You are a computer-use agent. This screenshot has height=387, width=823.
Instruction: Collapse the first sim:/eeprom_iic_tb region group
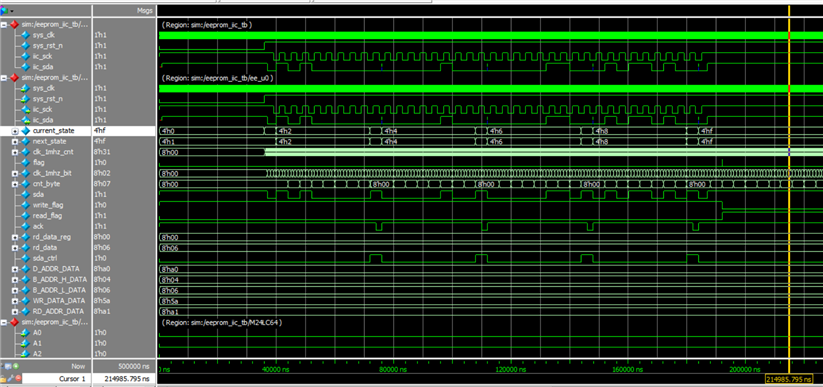pos(4,24)
